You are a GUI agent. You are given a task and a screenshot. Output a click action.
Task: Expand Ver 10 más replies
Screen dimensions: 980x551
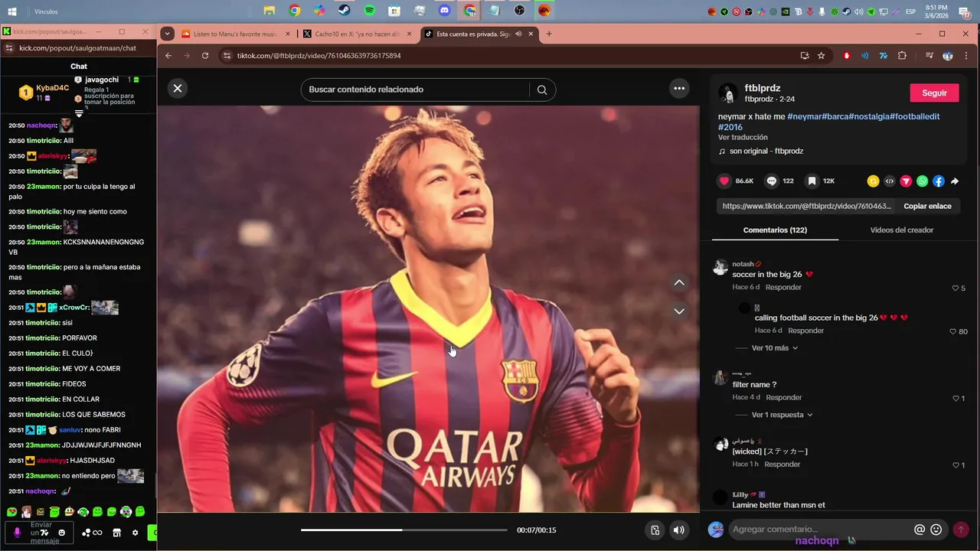(x=775, y=347)
